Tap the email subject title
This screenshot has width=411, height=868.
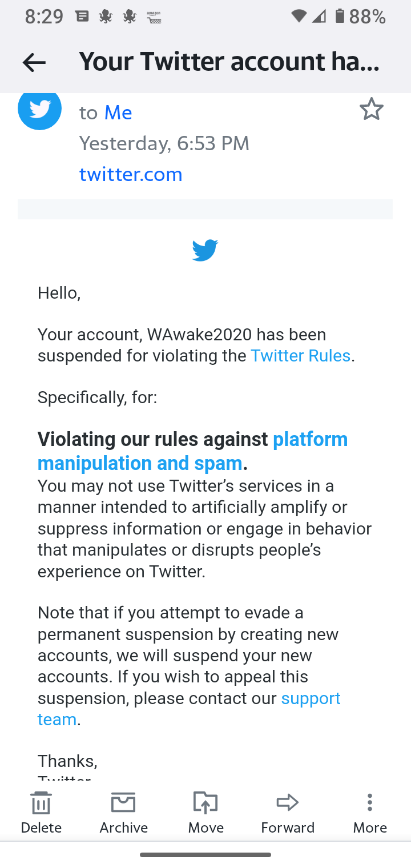click(229, 62)
